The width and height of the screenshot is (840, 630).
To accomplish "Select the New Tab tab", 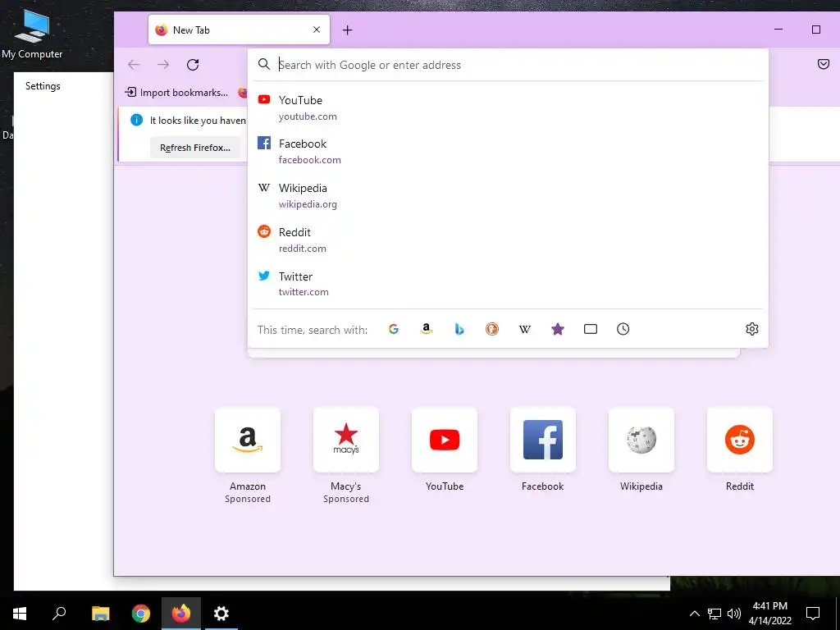I will tap(239, 30).
